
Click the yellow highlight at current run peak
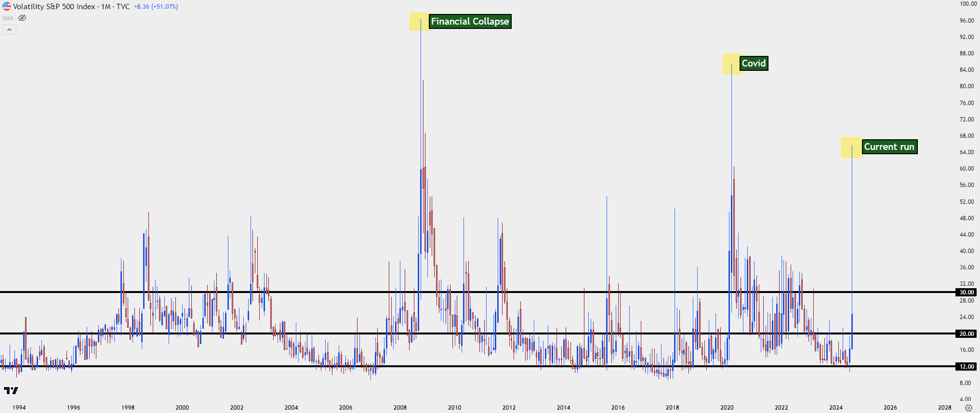[851, 147]
